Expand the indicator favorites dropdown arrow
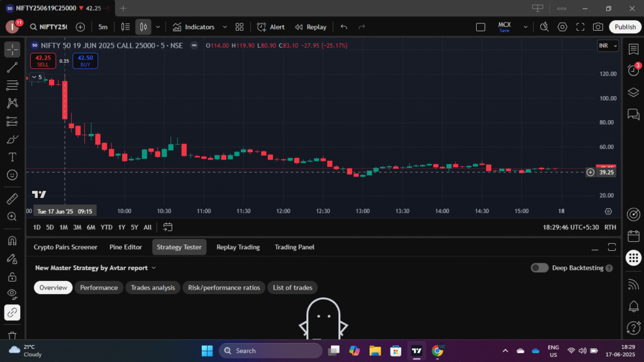 225,27
